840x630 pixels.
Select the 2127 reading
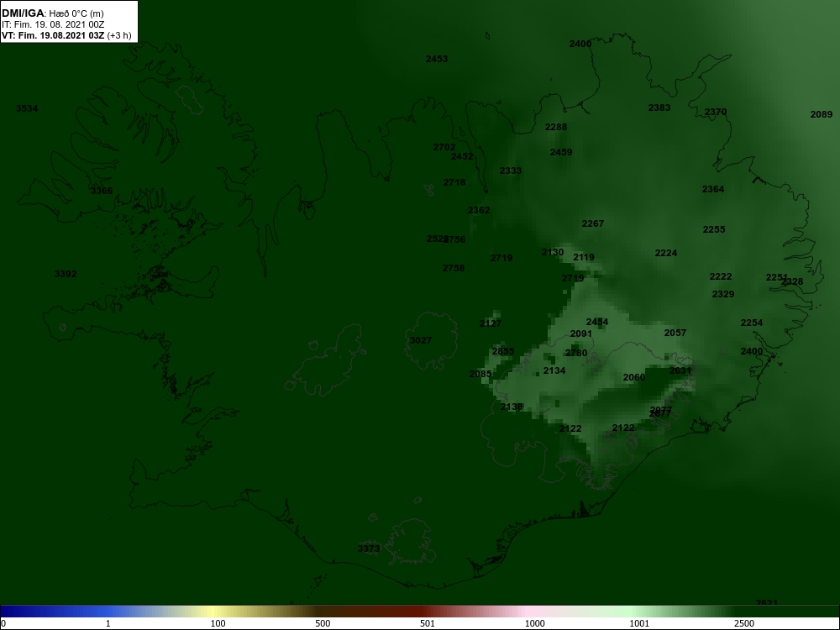(491, 323)
